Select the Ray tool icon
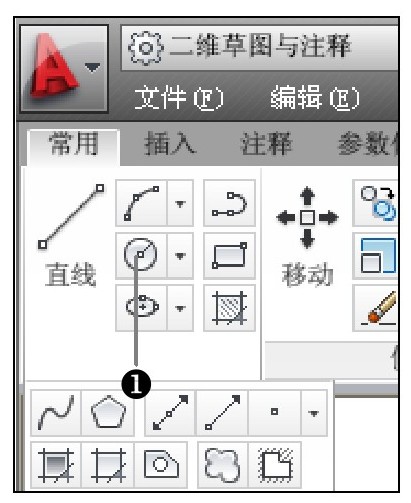Image resolution: width=411 pixels, height=503 pixels. (x=222, y=413)
